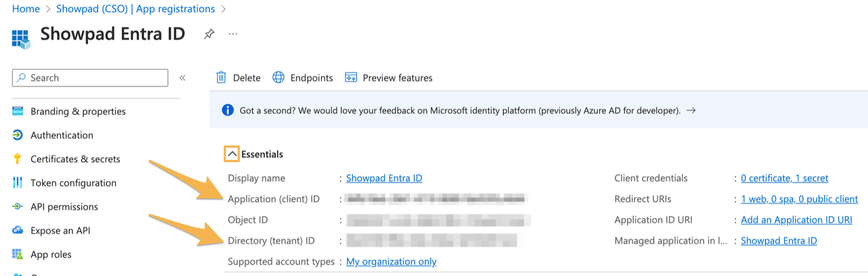The width and height of the screenshot is (868, 276).
Task: Click the blurred Application (client) ID value
Action: pos(436,199)
